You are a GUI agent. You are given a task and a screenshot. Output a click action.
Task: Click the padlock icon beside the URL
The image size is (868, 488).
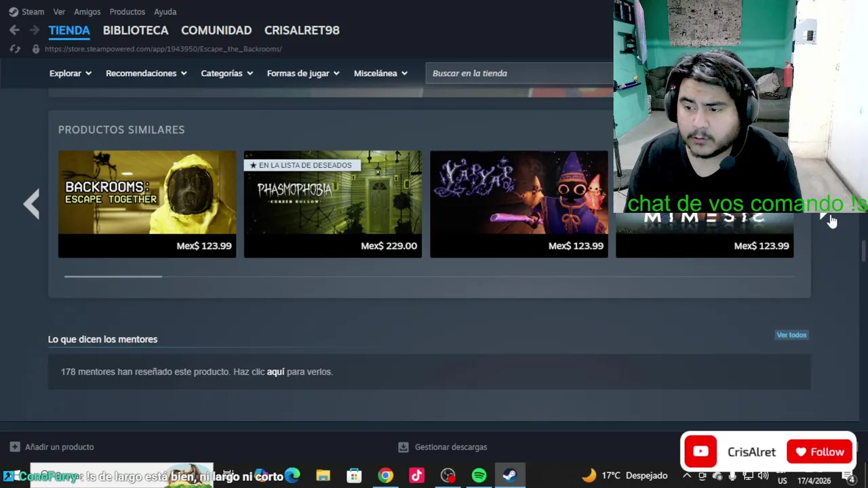[36, 49]
